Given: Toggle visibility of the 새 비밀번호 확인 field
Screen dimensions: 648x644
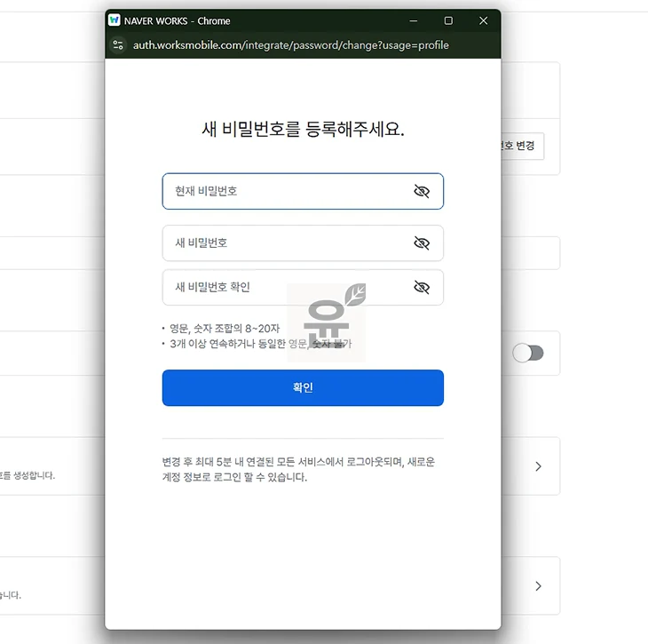Looking at the screenshot, I should click(422, 287).
